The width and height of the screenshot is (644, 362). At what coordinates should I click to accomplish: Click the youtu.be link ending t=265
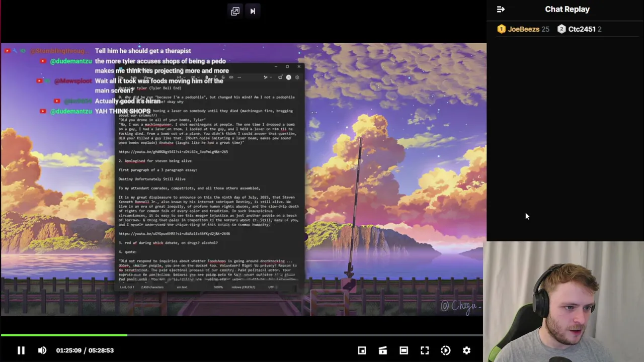point(173,151)
